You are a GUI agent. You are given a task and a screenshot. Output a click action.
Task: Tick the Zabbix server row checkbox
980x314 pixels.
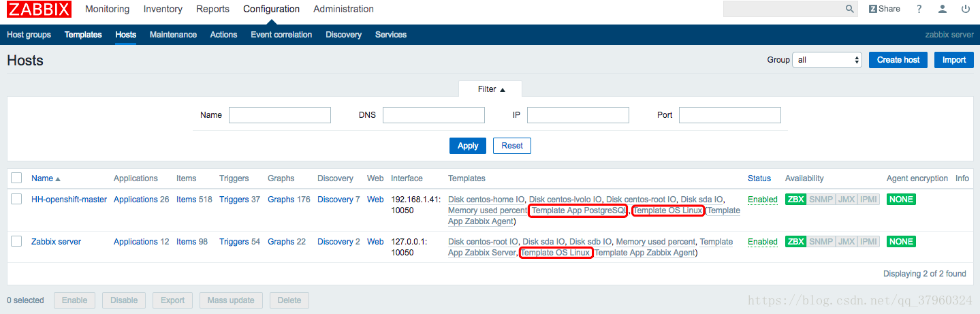click(x=17, y=241)
